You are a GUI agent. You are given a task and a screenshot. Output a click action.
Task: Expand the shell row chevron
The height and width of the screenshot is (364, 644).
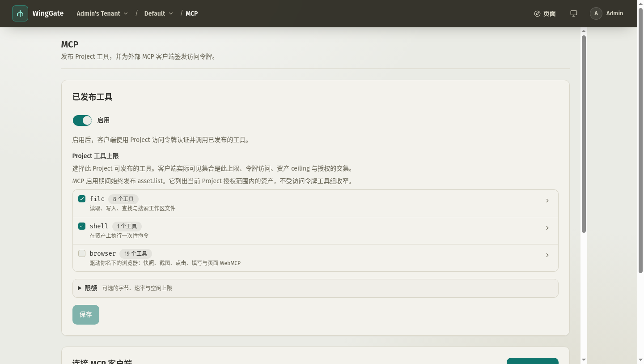tap(547, 228)
